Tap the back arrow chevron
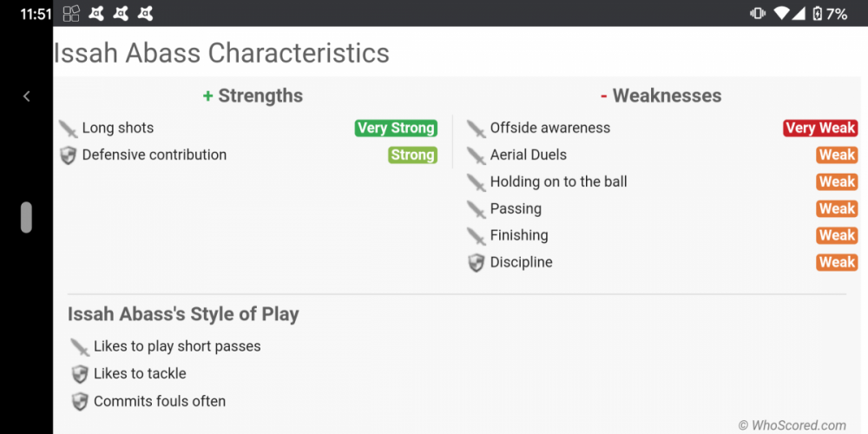Viewport: 868px width, 434px height. pyautogui.click(x=26, y=96)
